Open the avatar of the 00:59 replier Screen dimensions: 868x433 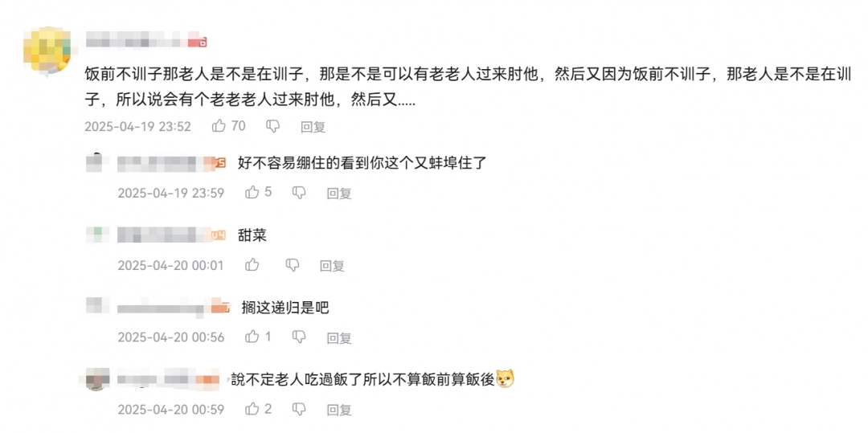(x=96, y=378)
